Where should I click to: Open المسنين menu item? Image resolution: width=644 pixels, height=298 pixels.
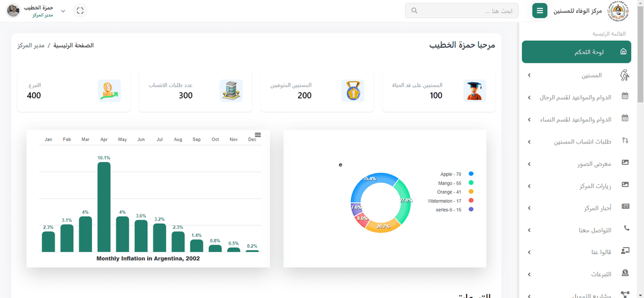click(576, 75)
